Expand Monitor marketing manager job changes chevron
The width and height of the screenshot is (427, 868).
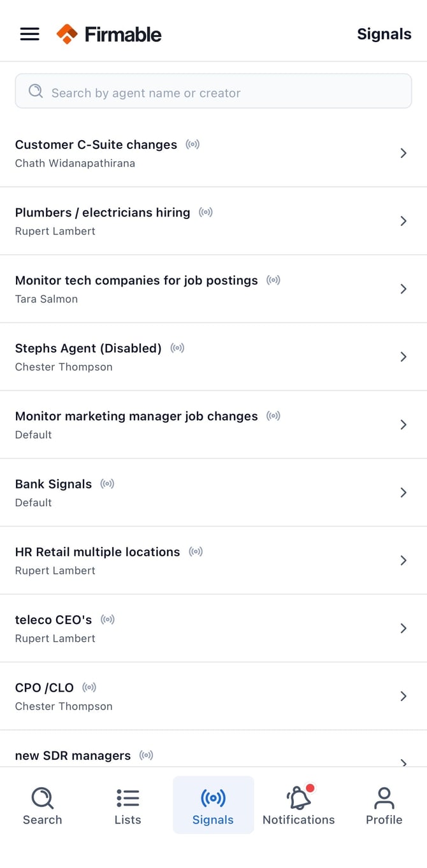[403, 425]
